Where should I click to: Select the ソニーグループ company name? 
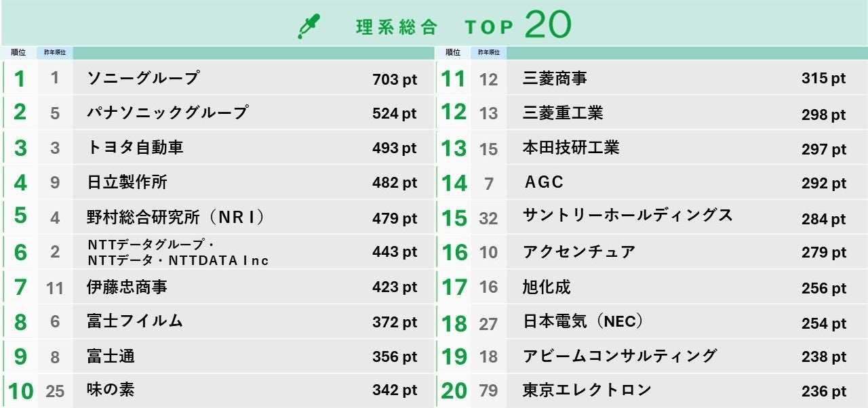pos(143,78)
